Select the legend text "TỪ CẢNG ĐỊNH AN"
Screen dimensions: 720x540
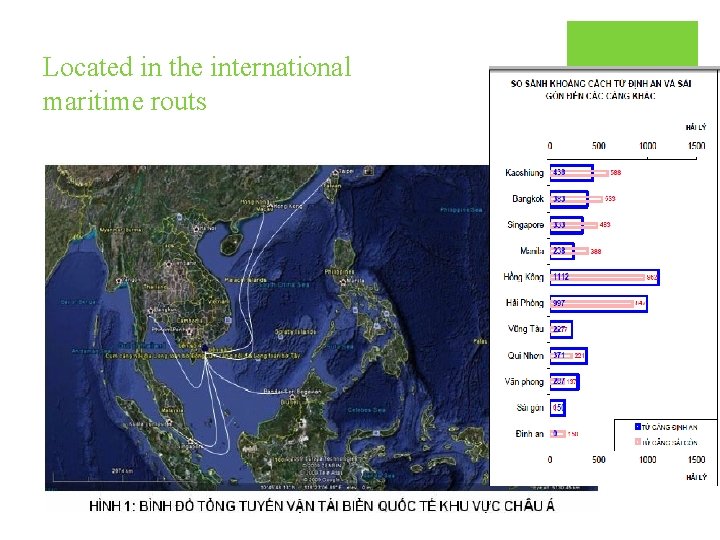[x=669, y=428]
